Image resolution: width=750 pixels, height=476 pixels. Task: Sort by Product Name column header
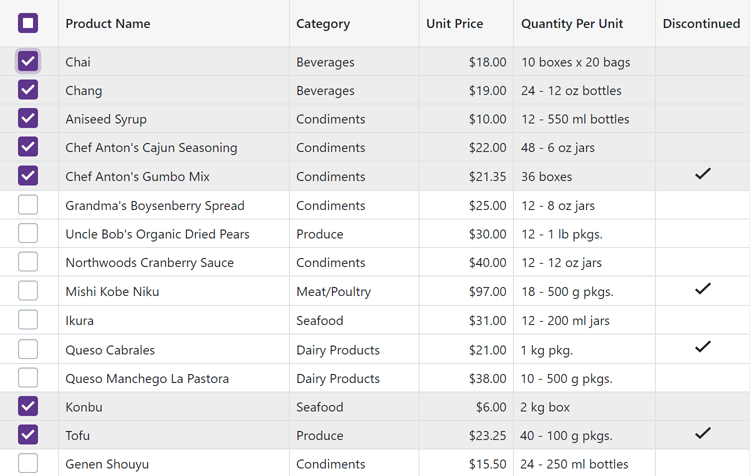(x=108, y=24)
